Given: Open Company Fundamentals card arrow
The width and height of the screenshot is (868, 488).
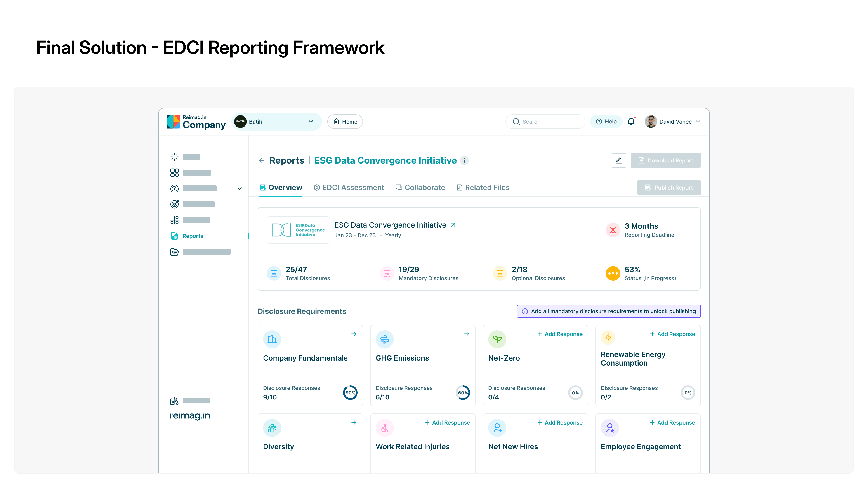Looking at the screenshot, I should [x=354, y=334].
